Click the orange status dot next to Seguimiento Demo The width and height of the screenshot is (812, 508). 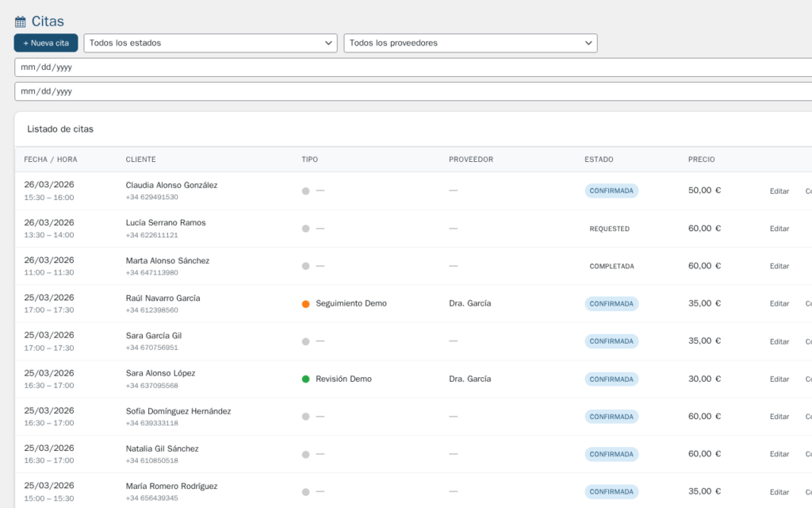(305, 303)
